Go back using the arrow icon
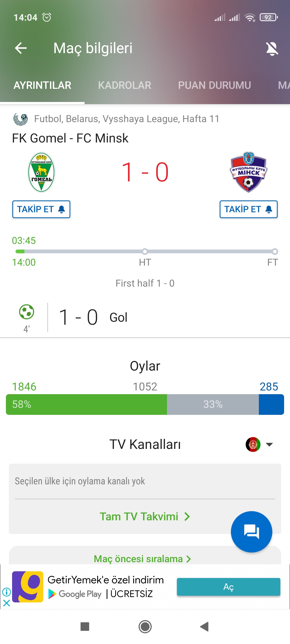Viewport: 290px width, 644px height. (x=21, y=48)
